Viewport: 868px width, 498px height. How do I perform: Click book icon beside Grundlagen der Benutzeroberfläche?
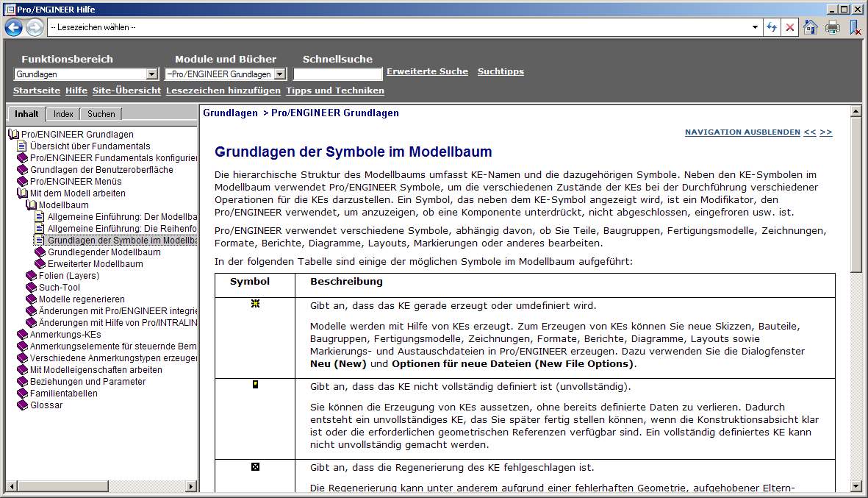coord(23,169)
